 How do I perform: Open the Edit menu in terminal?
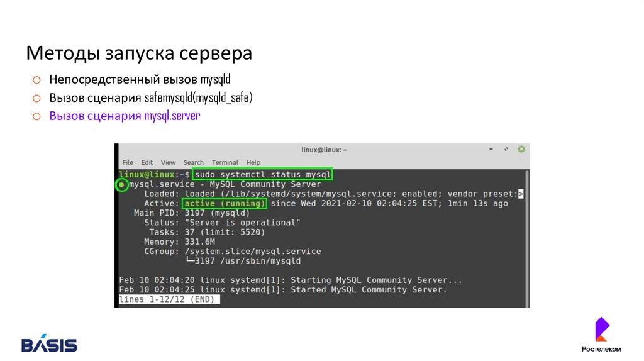click(147, 162)
